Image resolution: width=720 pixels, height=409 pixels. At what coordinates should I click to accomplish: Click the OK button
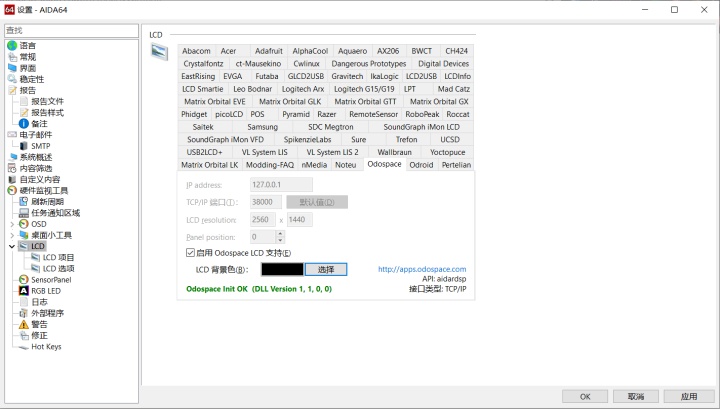pyautogui.click(x=585, y=397)
